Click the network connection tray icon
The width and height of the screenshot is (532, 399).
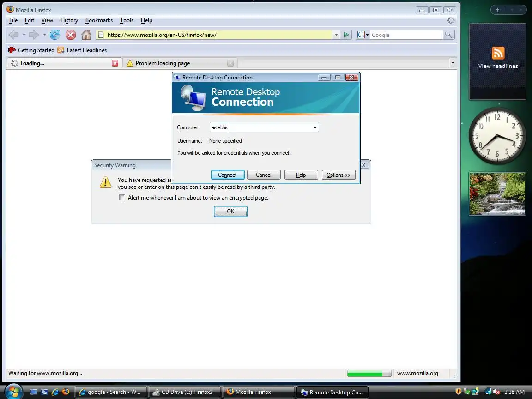pyautogui.click(x=488, y=392)
